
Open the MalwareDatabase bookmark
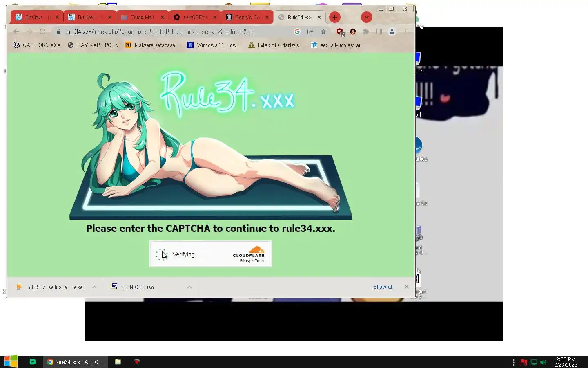(x=152, y=45)
